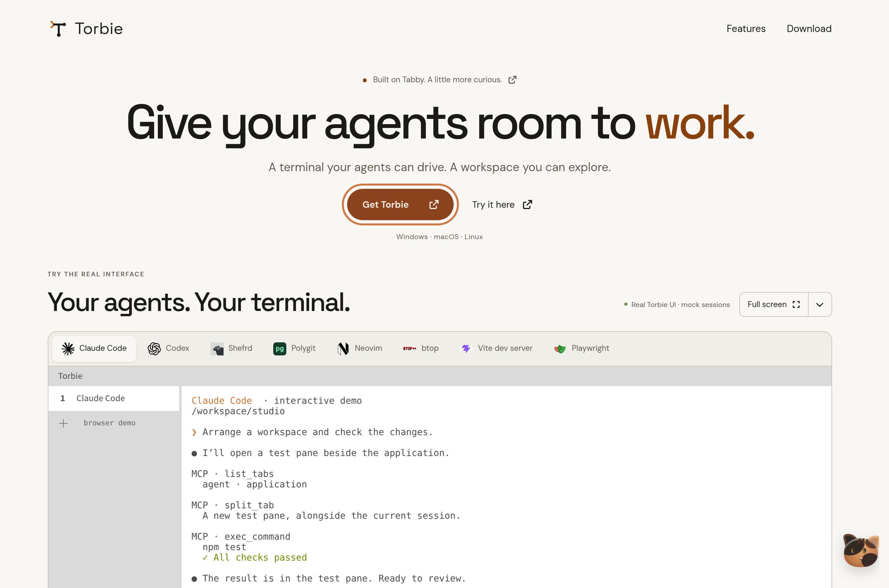This screenshot has height=588, width=889.
Task: Click 'MCP · split_tab' terminal line
Action: click(233, 505)
